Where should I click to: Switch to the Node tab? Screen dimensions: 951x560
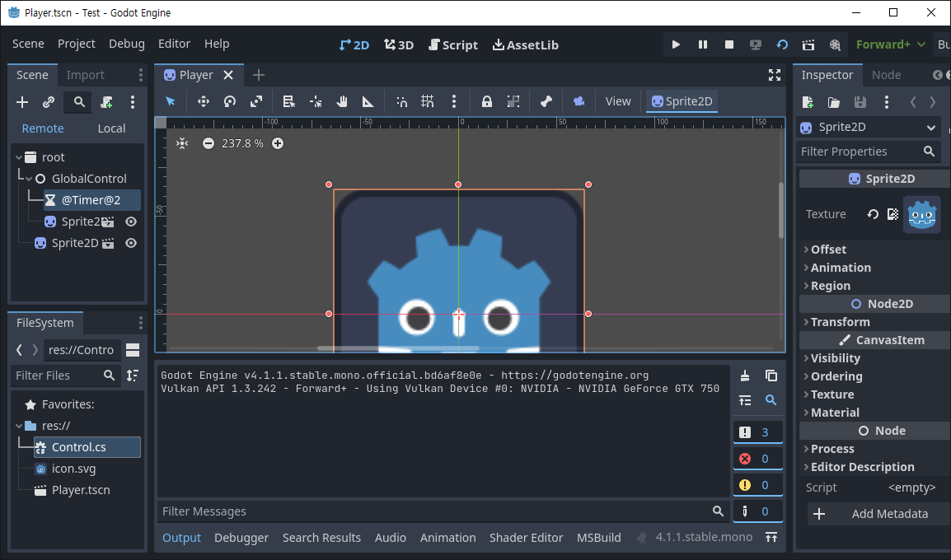(x=886, y=75)
